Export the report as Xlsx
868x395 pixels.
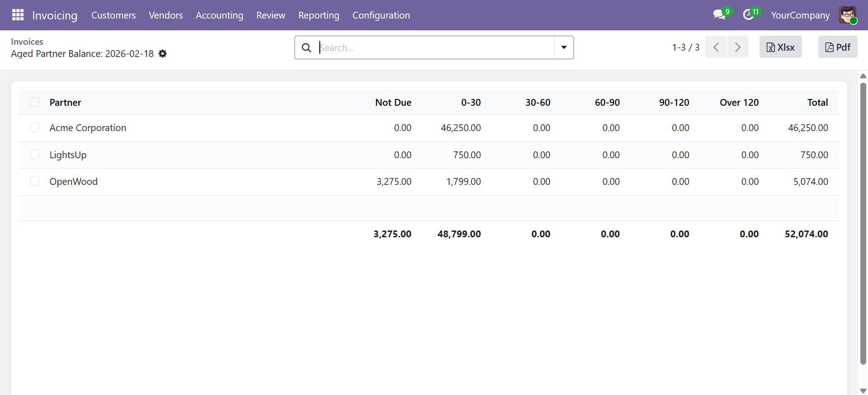(780, 47)
